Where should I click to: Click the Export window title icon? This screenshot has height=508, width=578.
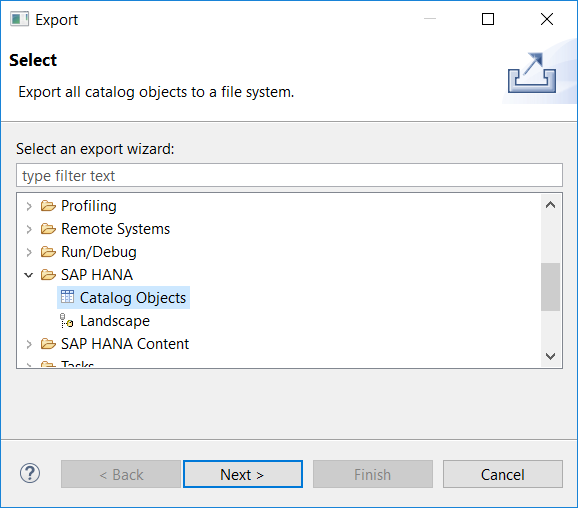pyautogui.click(x=20, y=19)
